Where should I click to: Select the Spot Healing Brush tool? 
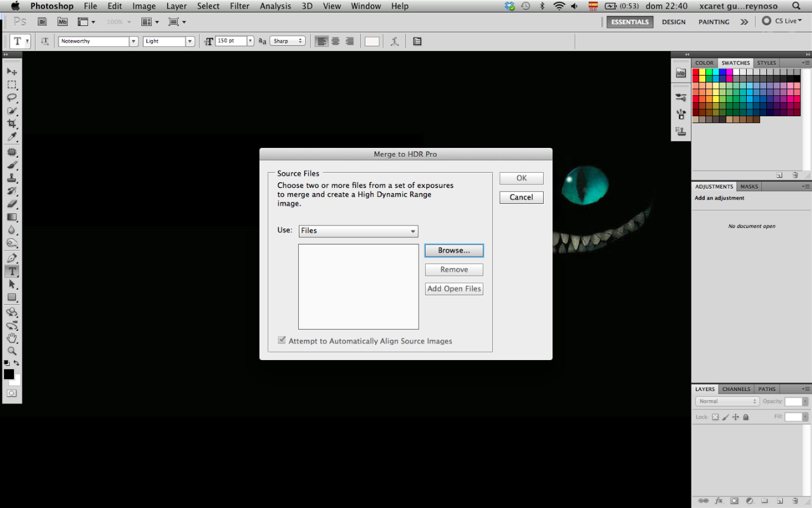point(12,152)
